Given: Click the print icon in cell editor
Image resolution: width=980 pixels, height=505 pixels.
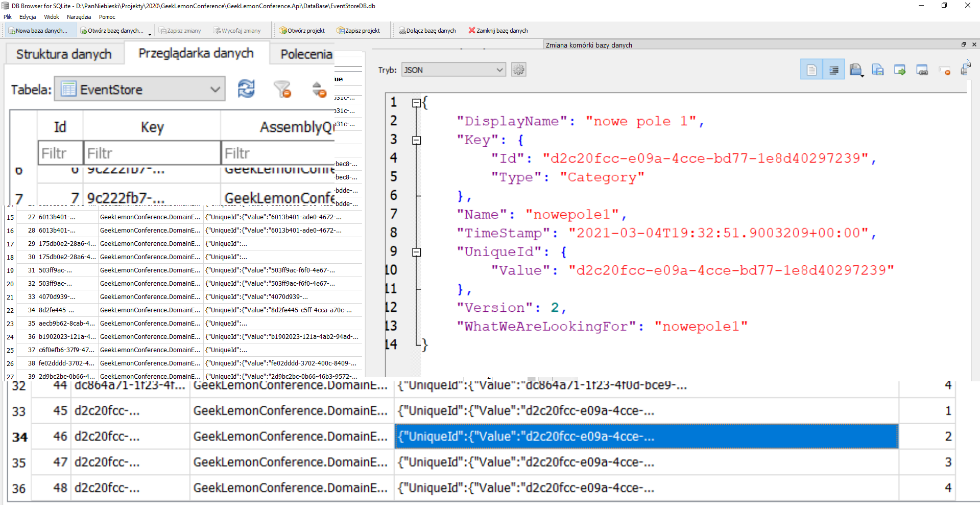Looking at the screenshot, I should point(965,68).
